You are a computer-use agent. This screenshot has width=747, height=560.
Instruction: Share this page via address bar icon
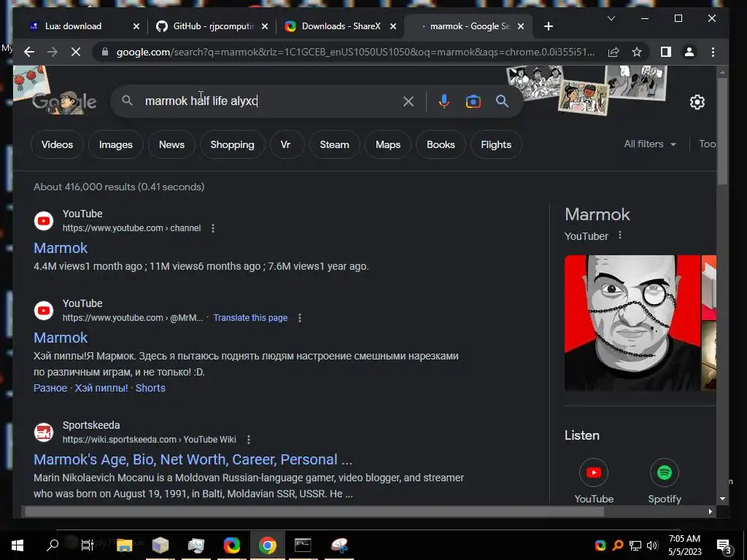click(614, 52)
